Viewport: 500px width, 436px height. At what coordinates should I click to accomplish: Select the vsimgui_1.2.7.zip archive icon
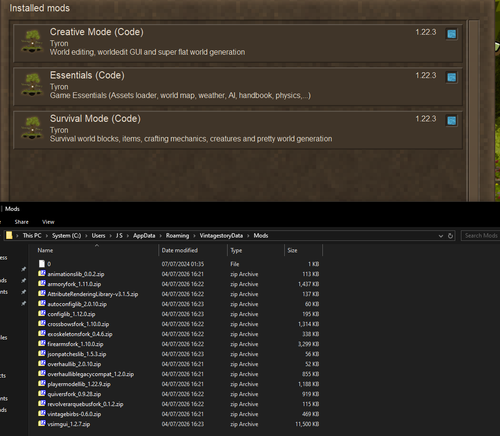(42, 424)
